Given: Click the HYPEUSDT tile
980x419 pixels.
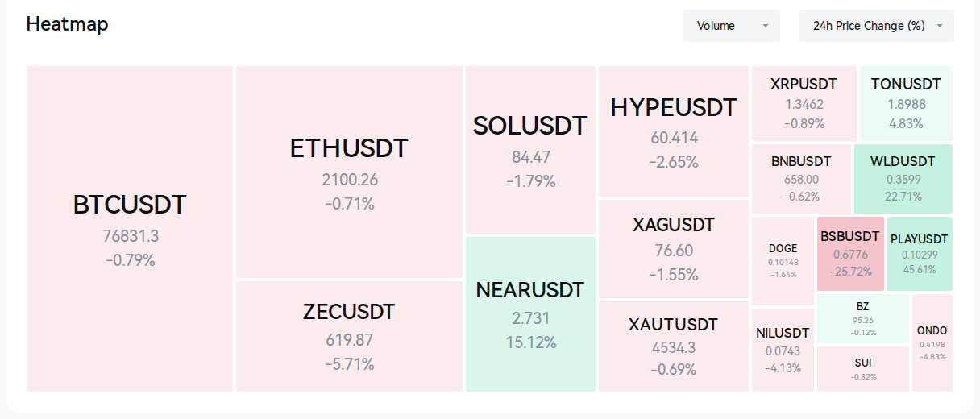Looking at the screenshot, I should (x=674, y=131).
